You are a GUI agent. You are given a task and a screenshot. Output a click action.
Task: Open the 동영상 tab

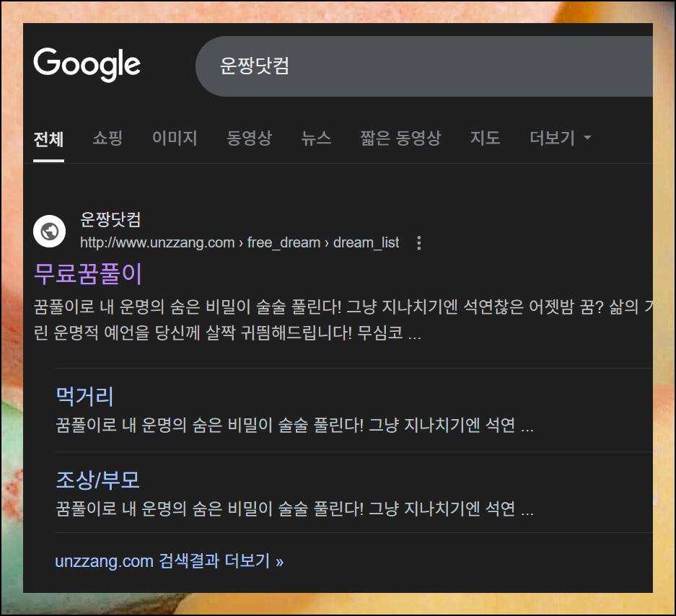[249, 138]
